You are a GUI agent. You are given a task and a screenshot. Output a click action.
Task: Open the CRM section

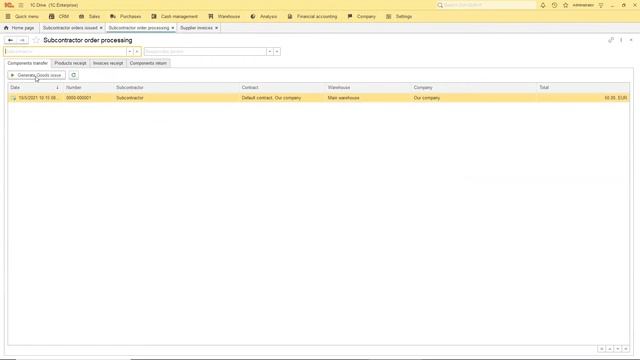pyautogui.click(x=59, y=16)
